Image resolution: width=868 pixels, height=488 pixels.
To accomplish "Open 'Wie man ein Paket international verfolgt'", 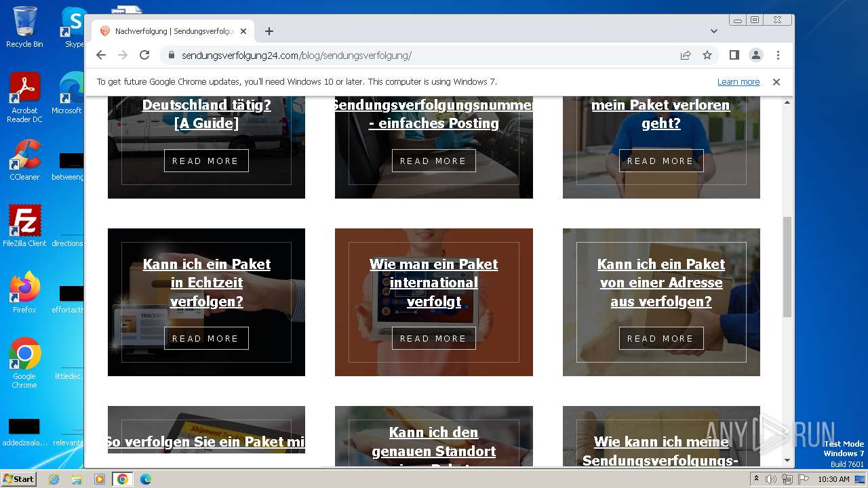I will click(x=434, y=283).
